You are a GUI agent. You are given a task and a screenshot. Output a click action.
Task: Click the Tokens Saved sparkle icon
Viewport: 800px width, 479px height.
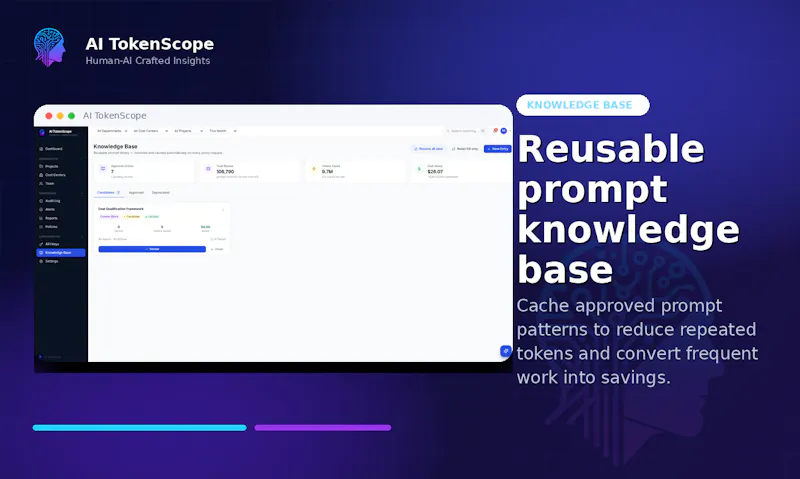coord(314,169)
